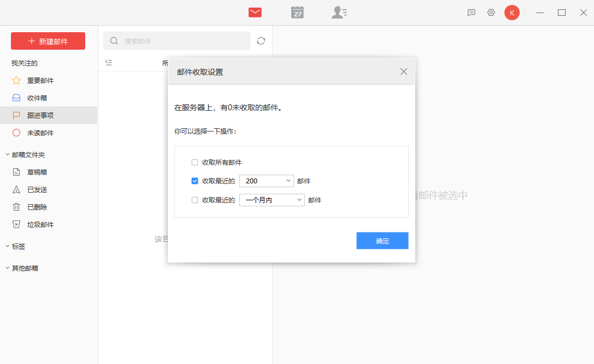
Task: Expand the 标签 section
Action: pyautogui.click(x=7, y=247)
